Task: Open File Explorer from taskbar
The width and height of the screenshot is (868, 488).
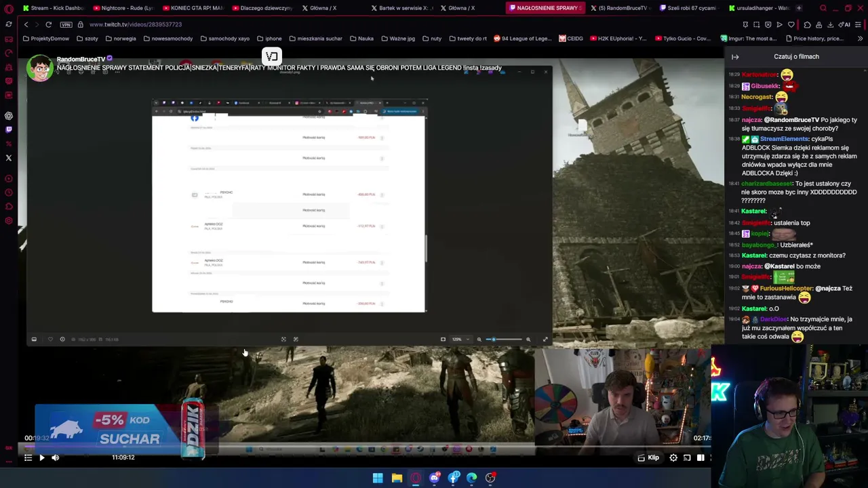Action: coord(397,479)
